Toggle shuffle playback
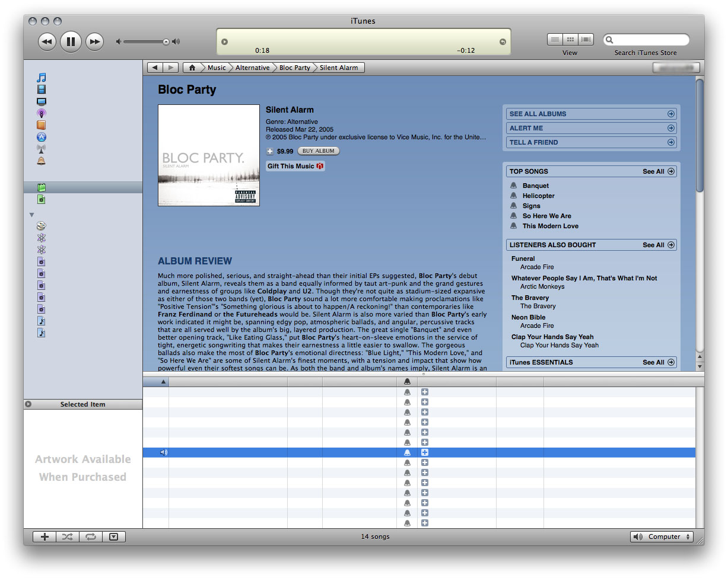Screen dimensions: 728x578 click(x=68, y=537)
